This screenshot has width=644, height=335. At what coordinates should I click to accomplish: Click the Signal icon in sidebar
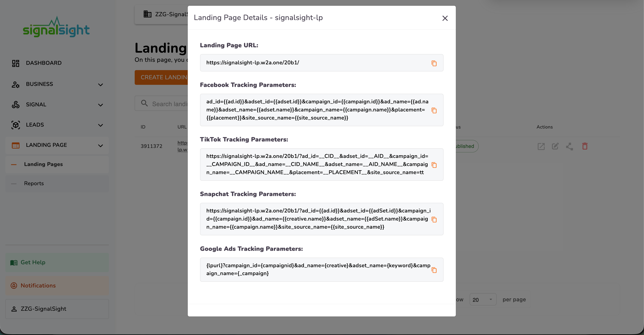click(16, 104)
